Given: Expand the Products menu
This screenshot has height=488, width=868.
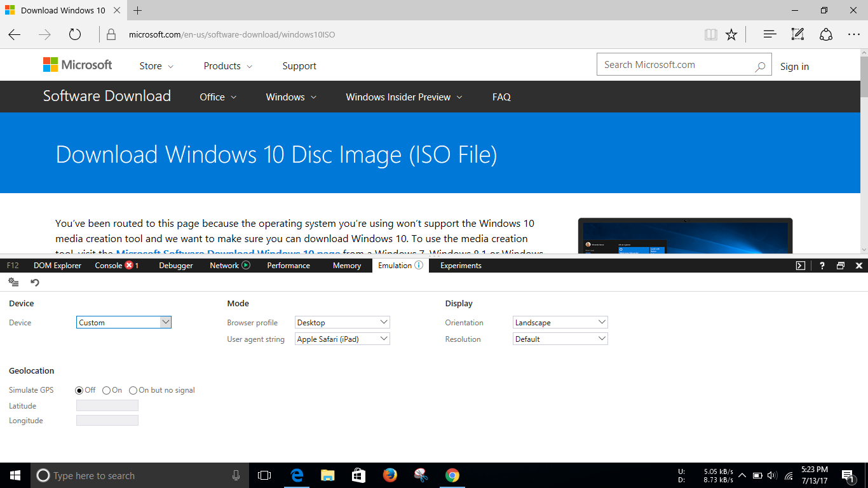Looking at the screenshot, I should click(227, 66).
